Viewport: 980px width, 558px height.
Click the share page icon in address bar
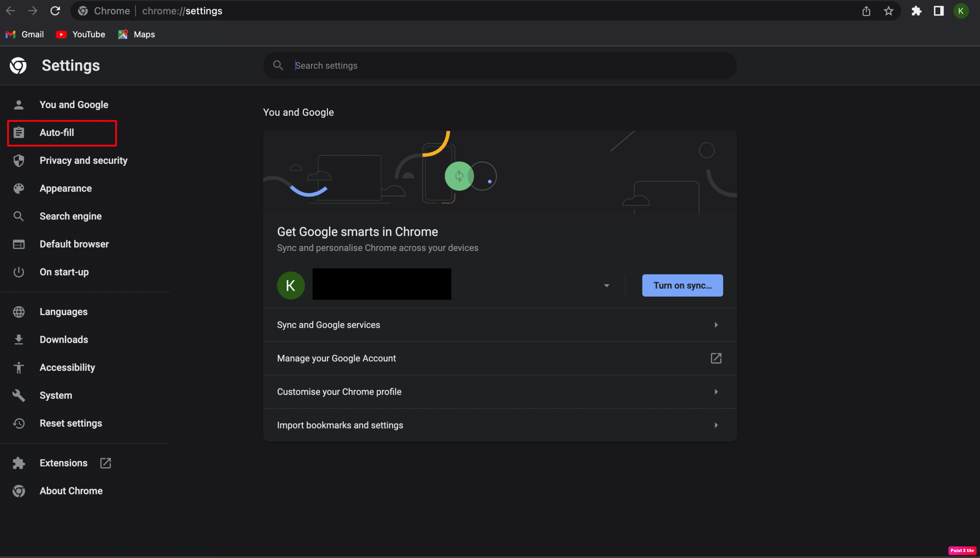(866, 11)
